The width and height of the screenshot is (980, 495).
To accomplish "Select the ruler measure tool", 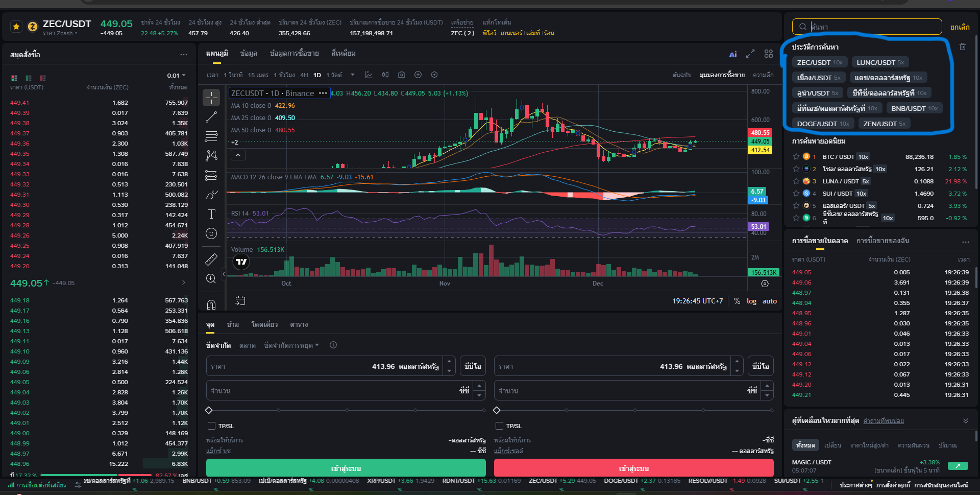I will point(211,260).
